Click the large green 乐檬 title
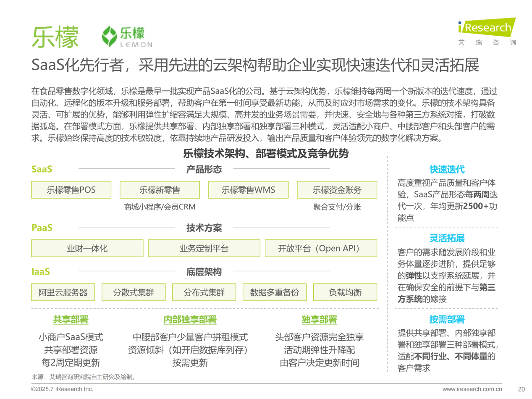532x399 pixels. point(55,37)
